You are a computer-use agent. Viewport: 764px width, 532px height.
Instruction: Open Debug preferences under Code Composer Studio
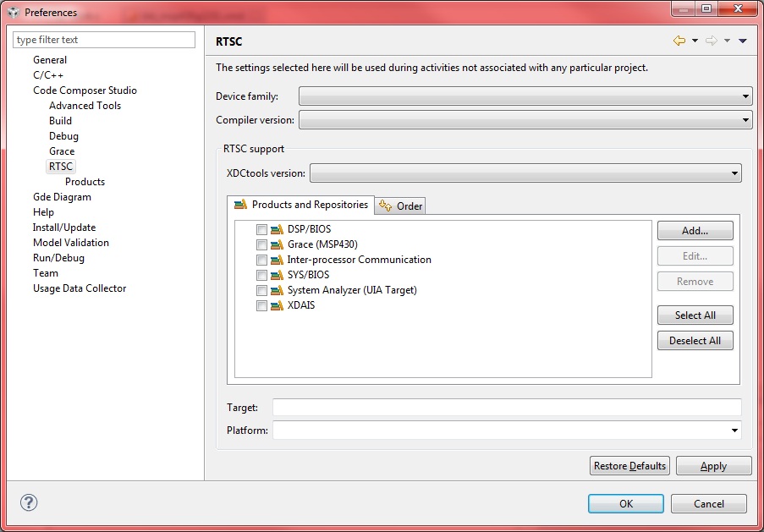63,136
